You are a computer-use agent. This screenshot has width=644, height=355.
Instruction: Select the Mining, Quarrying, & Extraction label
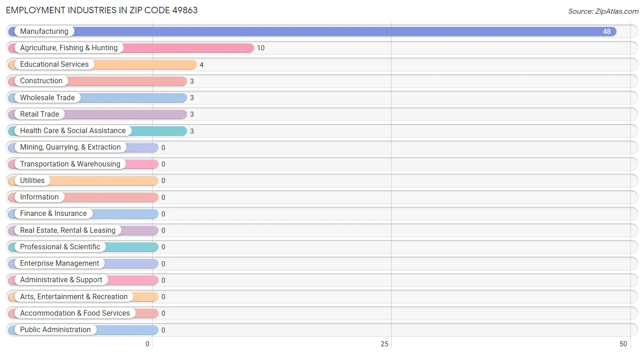(71, 147)
